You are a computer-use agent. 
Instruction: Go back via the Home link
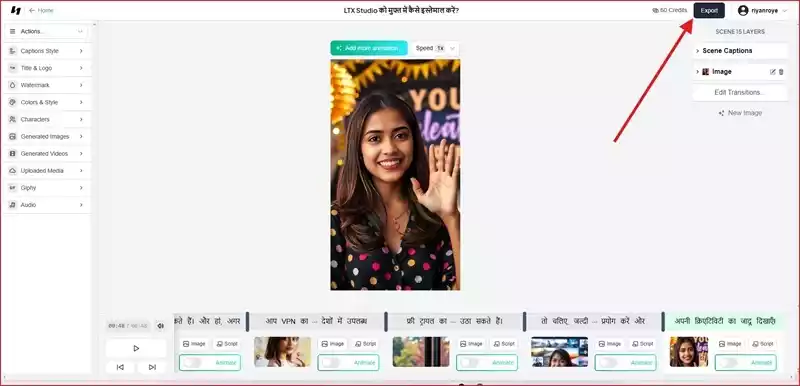click(x=41, y=10)
